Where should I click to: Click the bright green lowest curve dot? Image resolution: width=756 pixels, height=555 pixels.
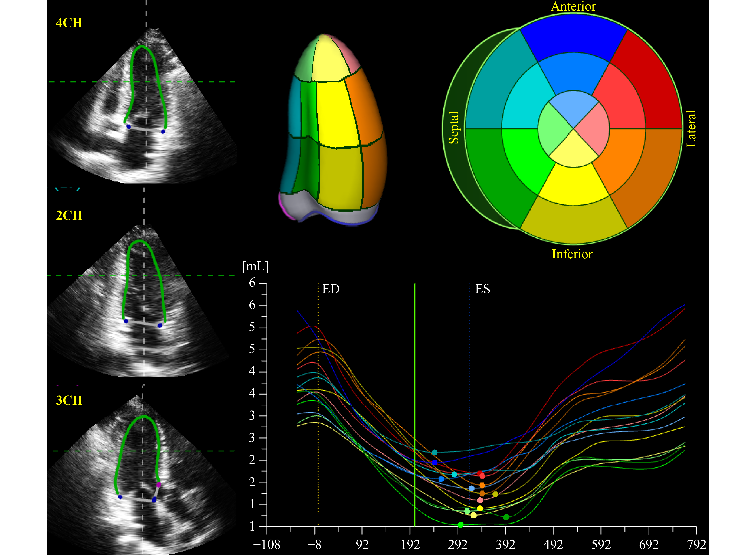pyautogui.click(x=461, y=525)
